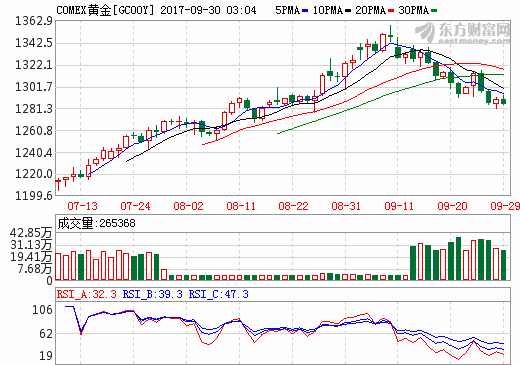The height and width of the screenshot is (365, 520).
Task: Click the 19 RSI axis label
Action: point(46,356)
